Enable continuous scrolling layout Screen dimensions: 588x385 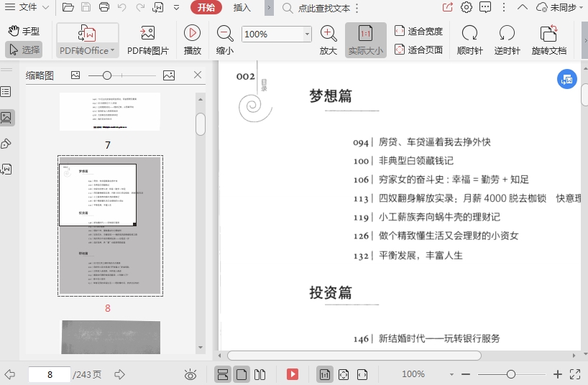point(223,374)
